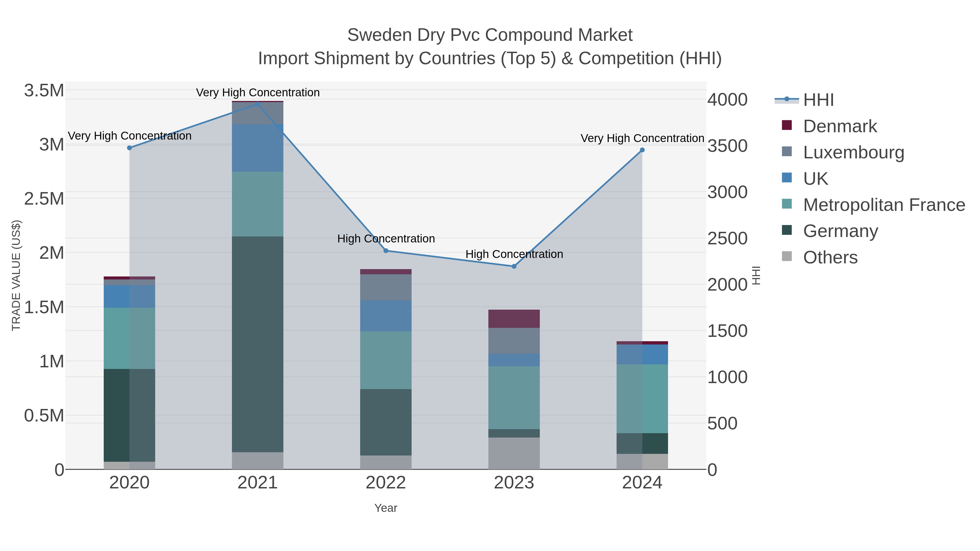Click the Luxembourg slate color swatch
The height and width of the screenshot is (551, 980).
pyautogui.click(x=787, y=151)
